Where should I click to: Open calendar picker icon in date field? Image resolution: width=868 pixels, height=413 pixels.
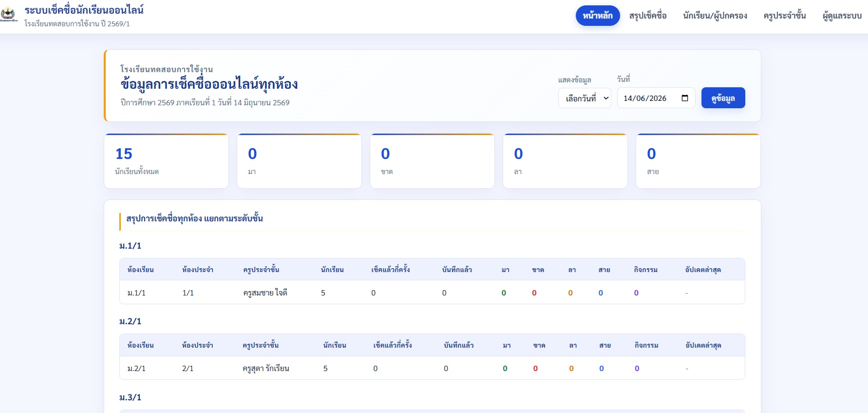click(684, 98)
